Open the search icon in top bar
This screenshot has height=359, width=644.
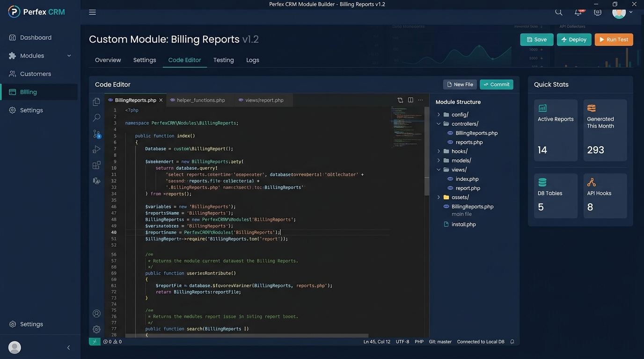tap(559, 12)
